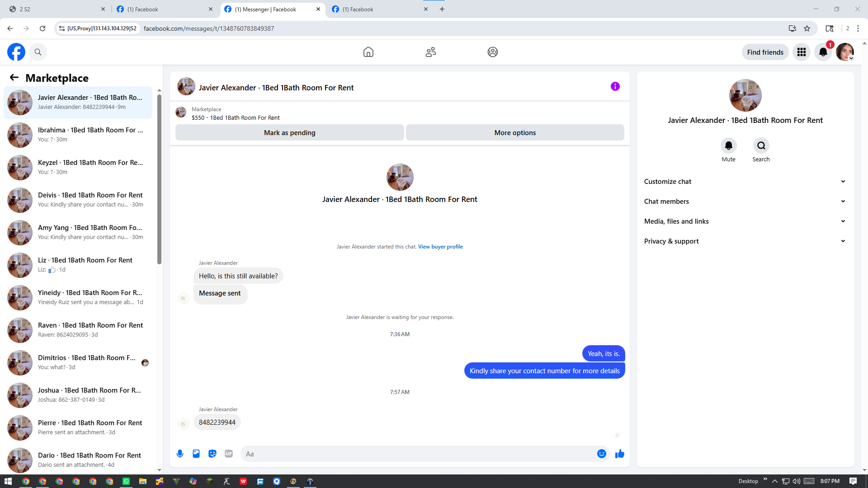Search in conversation with the Search icon
The height and width of the screenshot is (488, 868).
tap(761, 145)
